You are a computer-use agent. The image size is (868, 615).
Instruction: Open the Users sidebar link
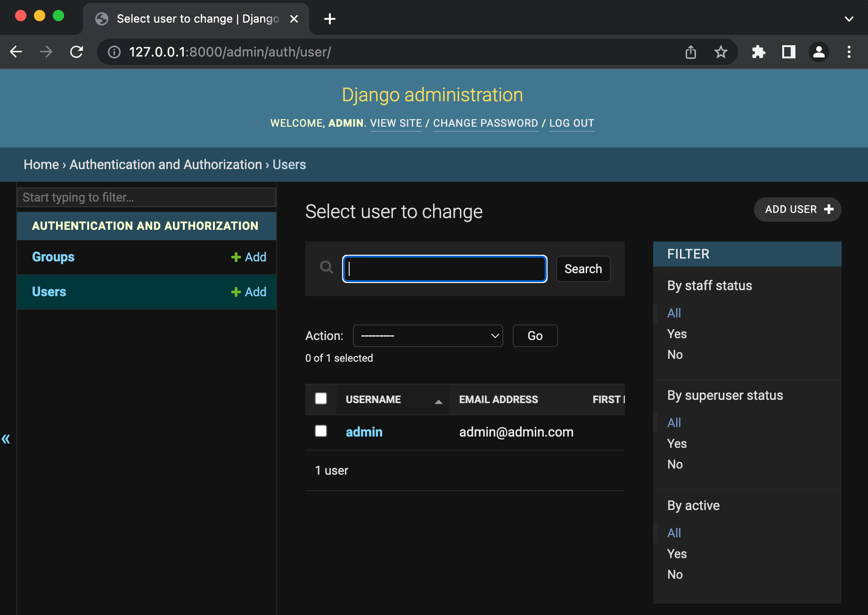pyautogui.click(x=49, y=292)
